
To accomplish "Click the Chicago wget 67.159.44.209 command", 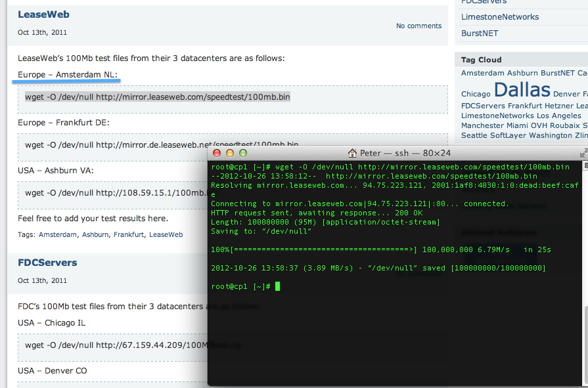I will coord(116,345).
